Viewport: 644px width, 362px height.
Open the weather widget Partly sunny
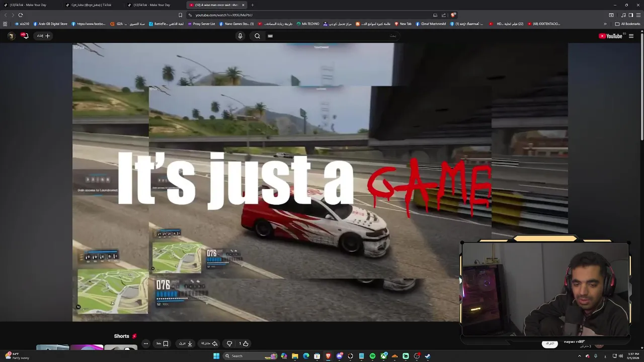pos(18,356)
